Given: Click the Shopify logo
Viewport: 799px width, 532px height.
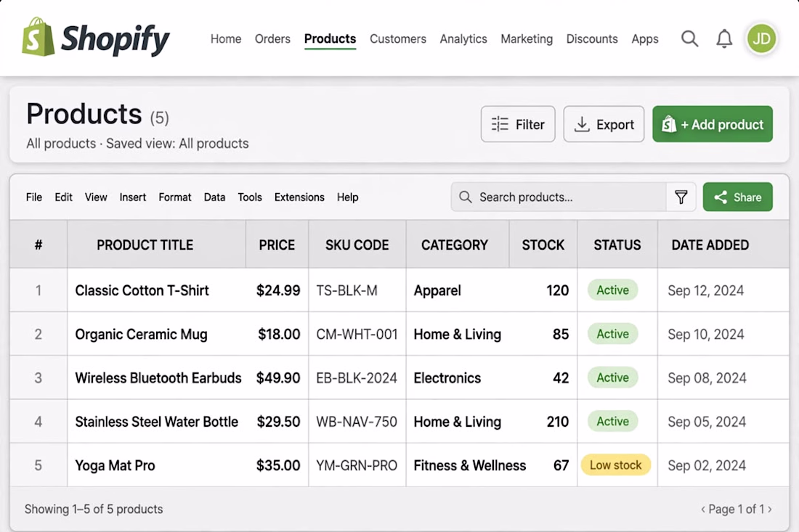Looking at the screenshot, I should [x=96, y=37].
